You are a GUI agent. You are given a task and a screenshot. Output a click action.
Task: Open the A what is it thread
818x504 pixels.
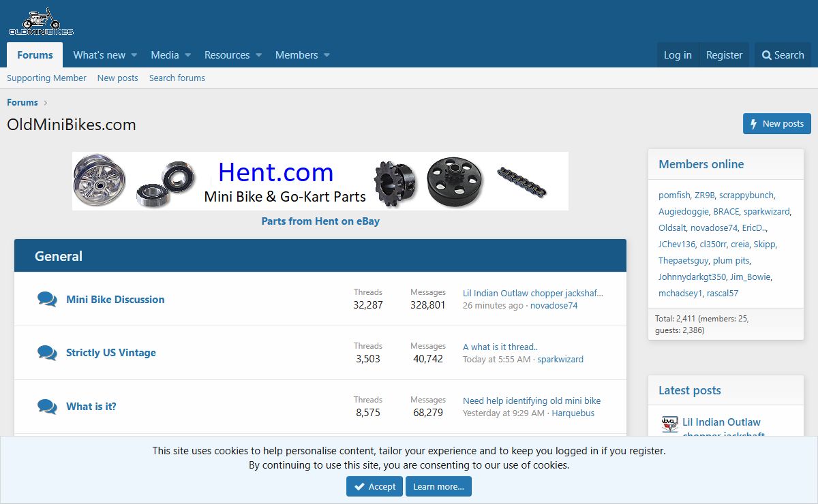click(500, 347)
